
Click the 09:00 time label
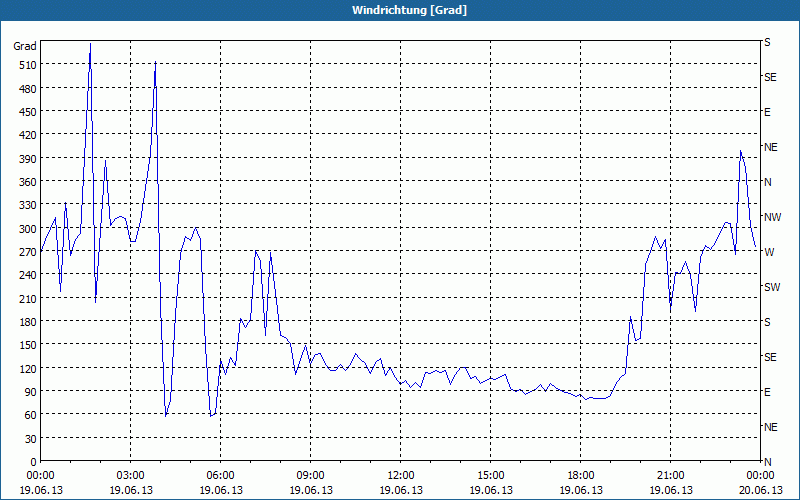(x=311, y=476)
